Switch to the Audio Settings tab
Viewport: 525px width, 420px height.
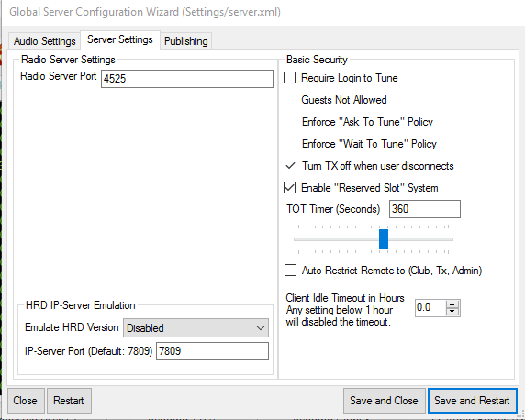tap(45, 41)
